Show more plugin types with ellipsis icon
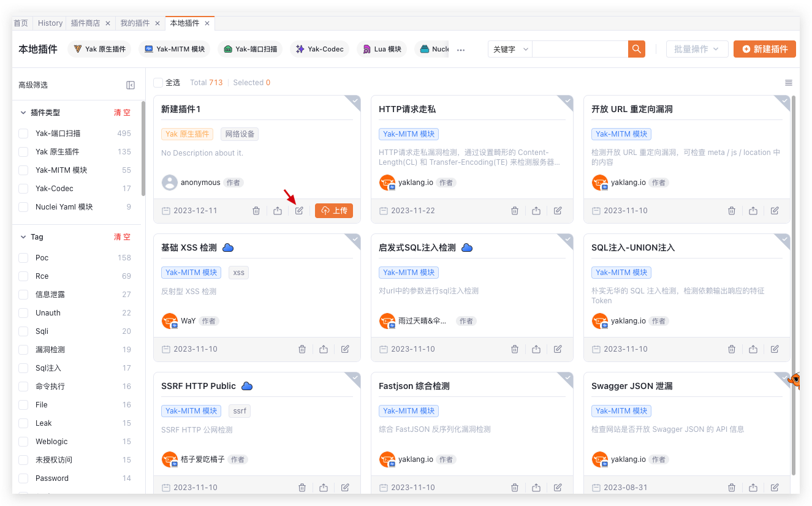Image resolution: width=812 pixels, height=506 pixels. [x=461, y=50]
